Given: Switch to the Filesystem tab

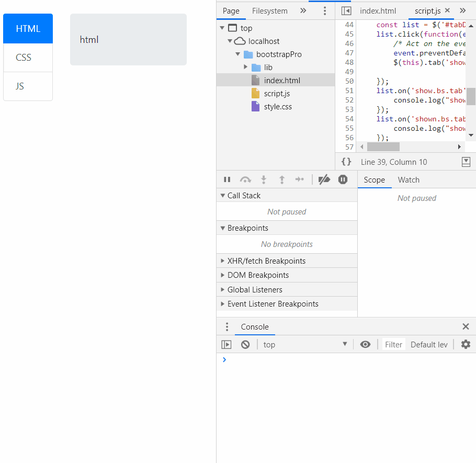Looking at the screenshot, I should click(x=269, y=11).
